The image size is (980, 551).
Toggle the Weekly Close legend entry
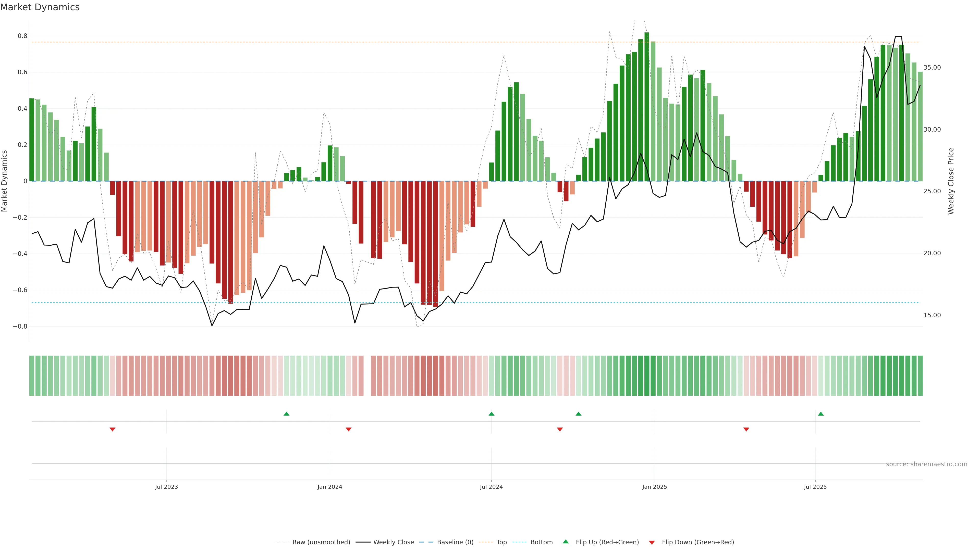tap(393, 542)
